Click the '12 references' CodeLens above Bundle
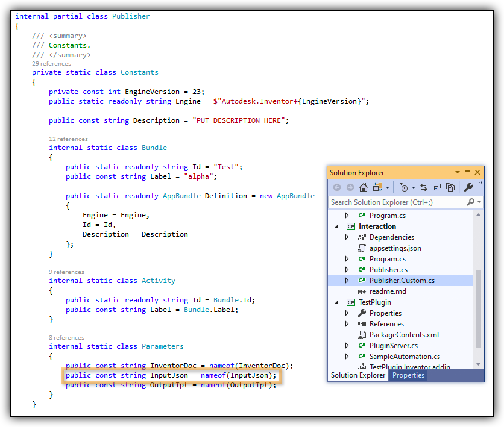 coord(68,139)
